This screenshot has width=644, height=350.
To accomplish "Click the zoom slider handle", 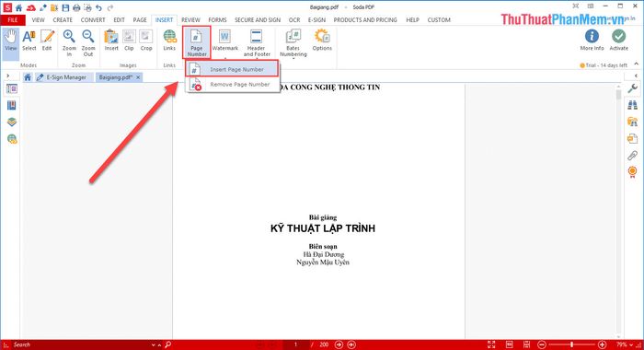I will pyautogui.click(x=571, y=344).
